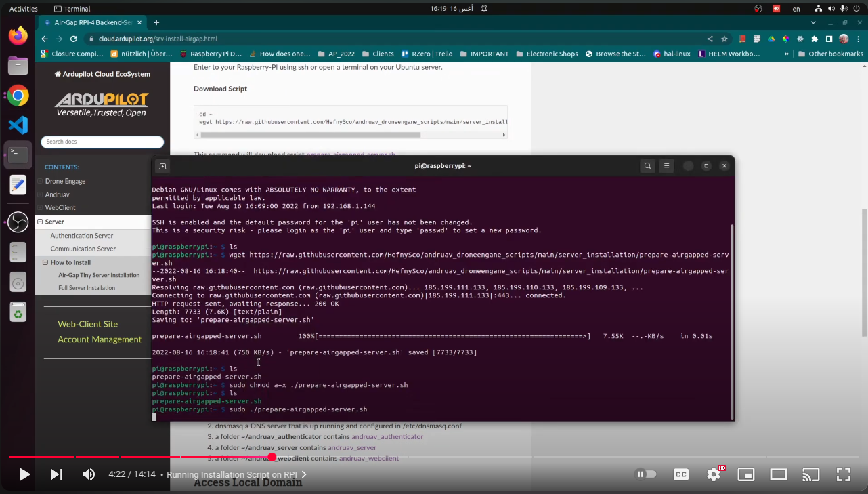The width and height of the screenshot is (868, 494).
Task: Click 'Ardupilot Cloud EcoSystem' home link
Action: click(x=102, y=74)
